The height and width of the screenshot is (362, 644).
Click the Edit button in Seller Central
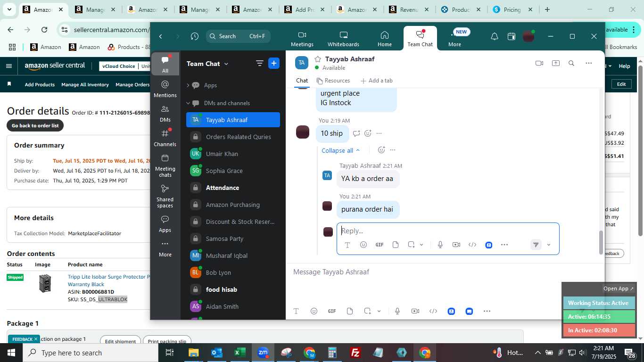[x=621, y=84]
